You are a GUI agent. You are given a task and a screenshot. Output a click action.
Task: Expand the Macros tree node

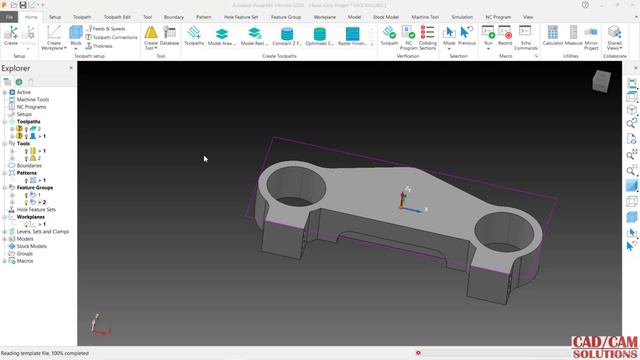(x=4, y=261)
